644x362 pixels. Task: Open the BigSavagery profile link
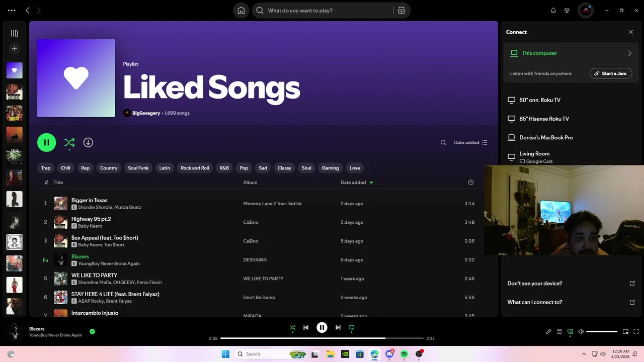[146, 113]
